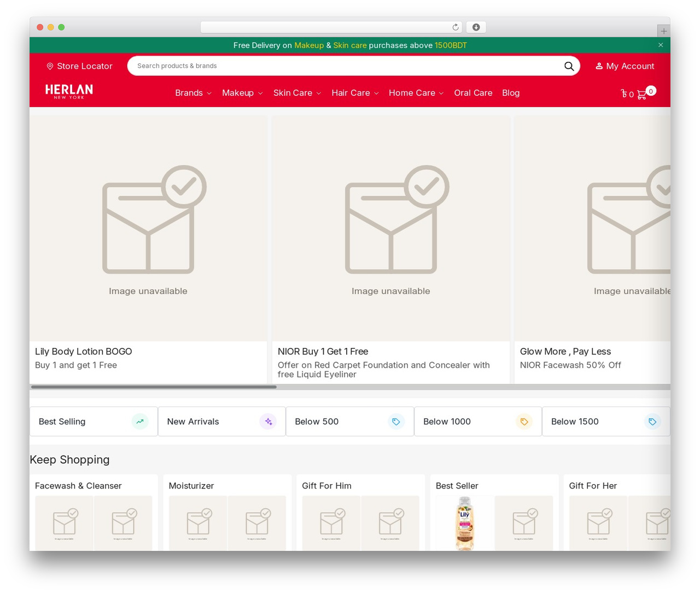Click the Best Selling trending icon

140,422
